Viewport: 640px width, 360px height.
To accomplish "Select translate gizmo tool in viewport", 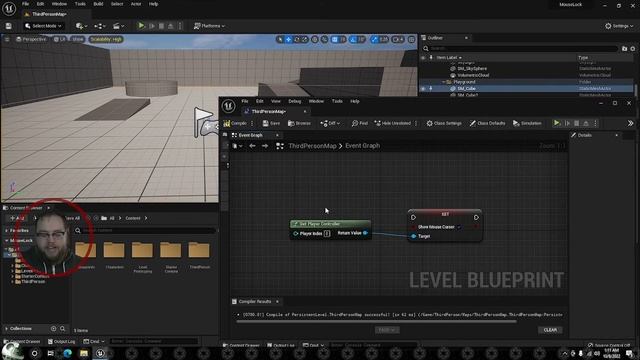I will (289, 40).
